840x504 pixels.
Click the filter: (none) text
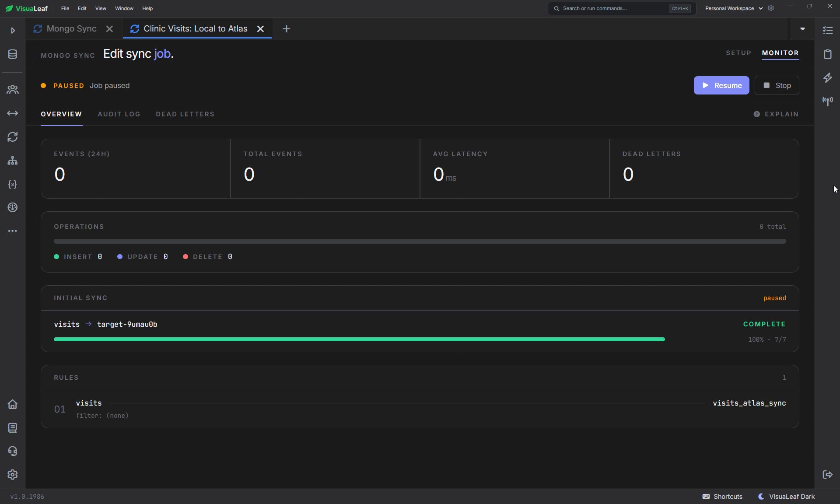(102, 416)
